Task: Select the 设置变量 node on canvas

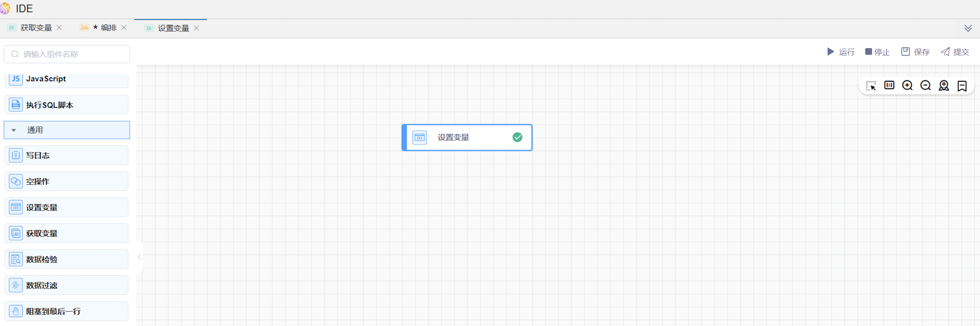Action: [x=467, y=137]
